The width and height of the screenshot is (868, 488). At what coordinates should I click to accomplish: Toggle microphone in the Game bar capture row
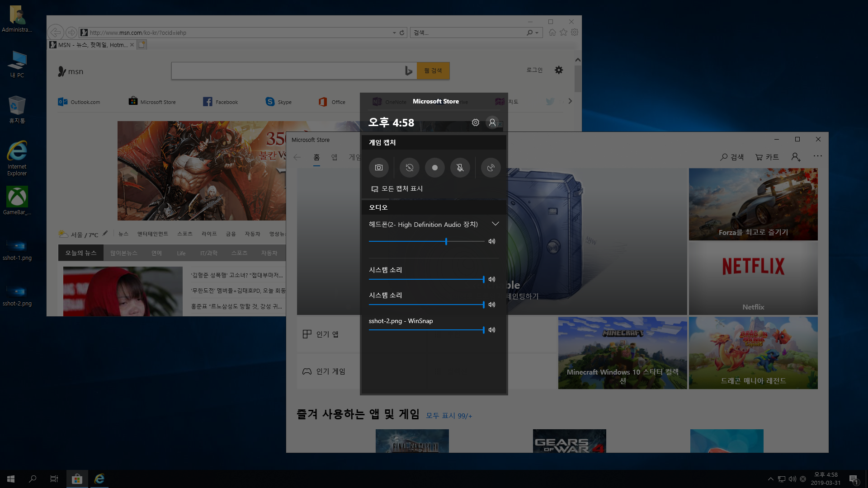point(460,168)
